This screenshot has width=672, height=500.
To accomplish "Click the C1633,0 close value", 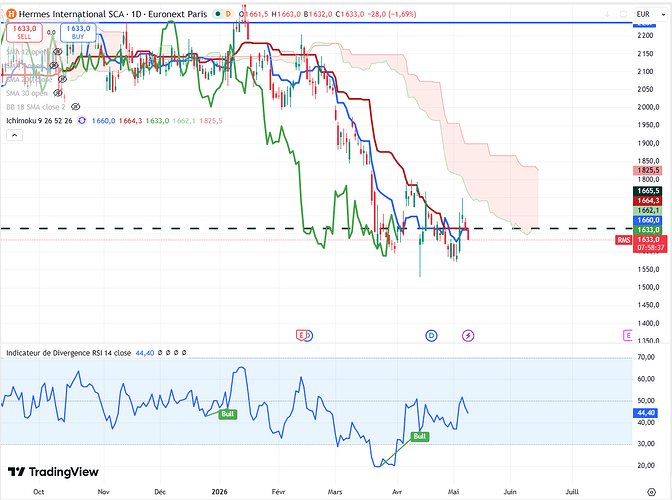I will tap(350, 14).
